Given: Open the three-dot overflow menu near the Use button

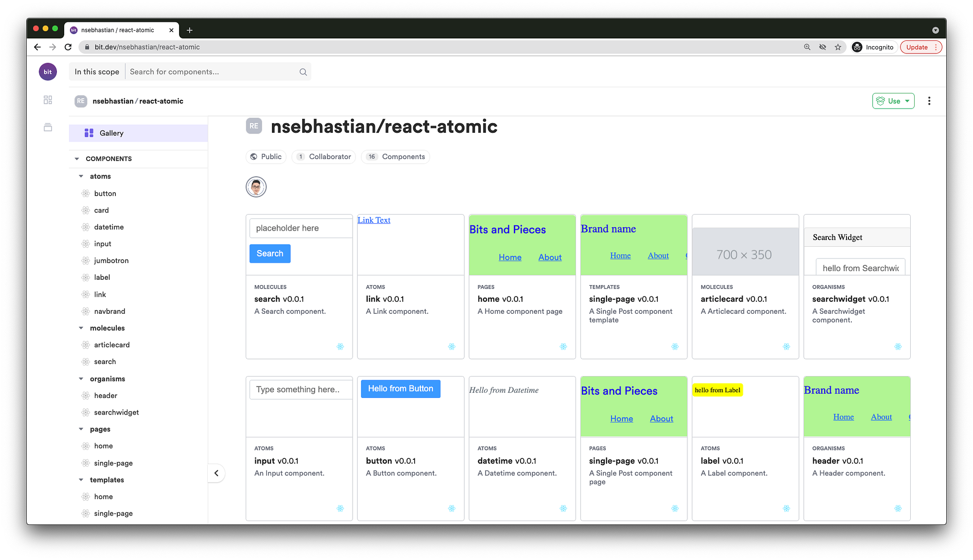Looking at the screenshot, I should click(x=929, y=101).
